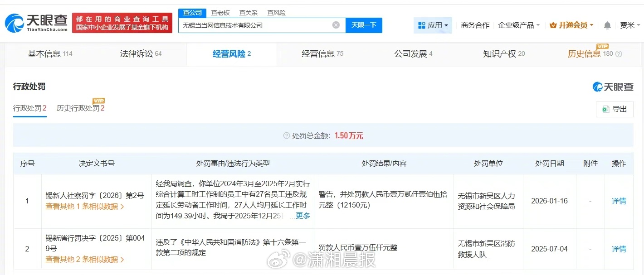The height and width of the screenshot is (275, 644).
Task: Select the 查风险 search tab
Action: (x=276, y=13)
